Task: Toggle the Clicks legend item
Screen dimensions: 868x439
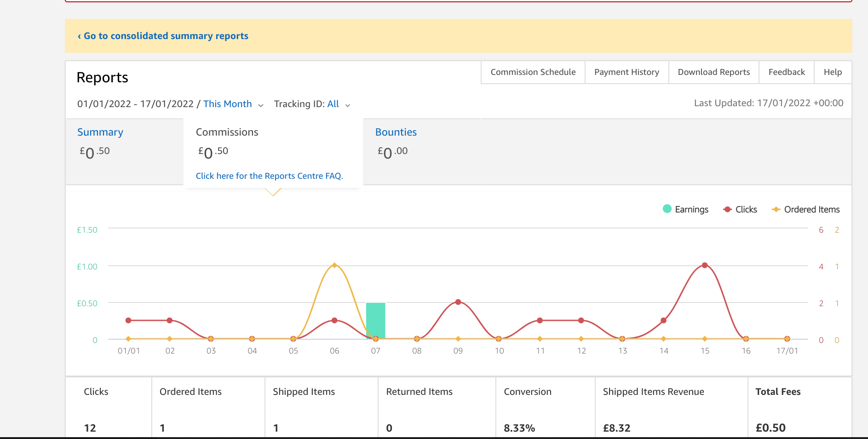Action: point(740,209)
